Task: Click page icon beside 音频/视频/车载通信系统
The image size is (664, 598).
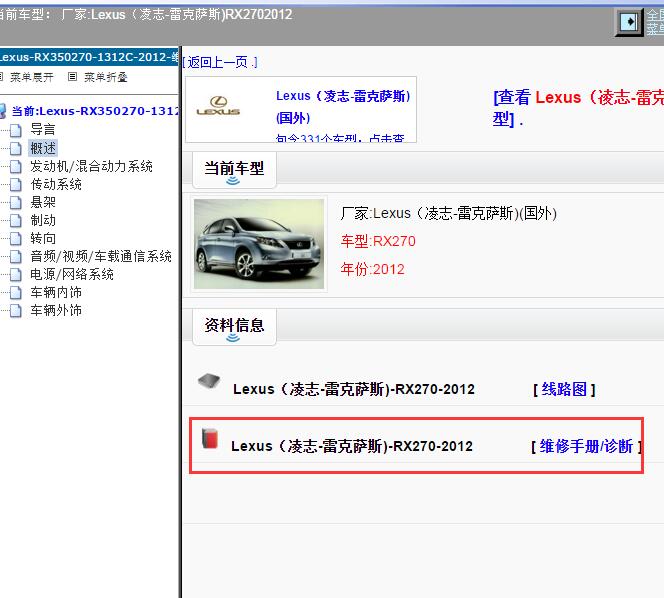Action: [16, 257]
